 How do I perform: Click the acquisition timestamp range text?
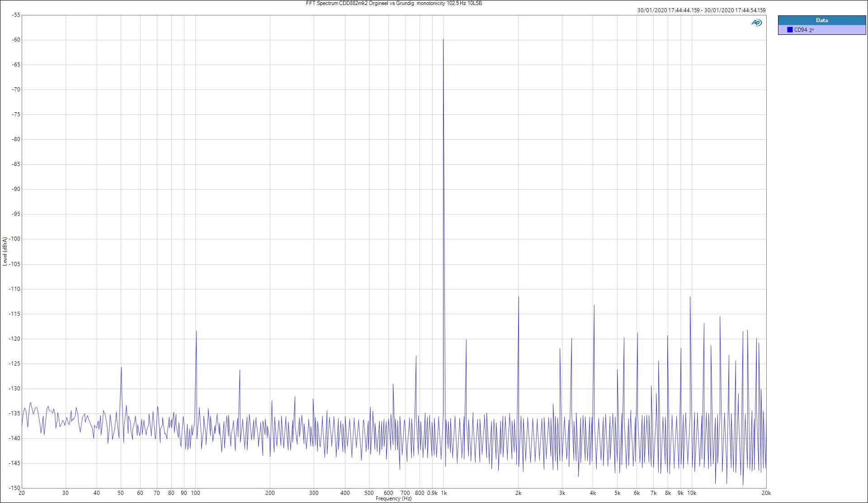pos(701,10)
